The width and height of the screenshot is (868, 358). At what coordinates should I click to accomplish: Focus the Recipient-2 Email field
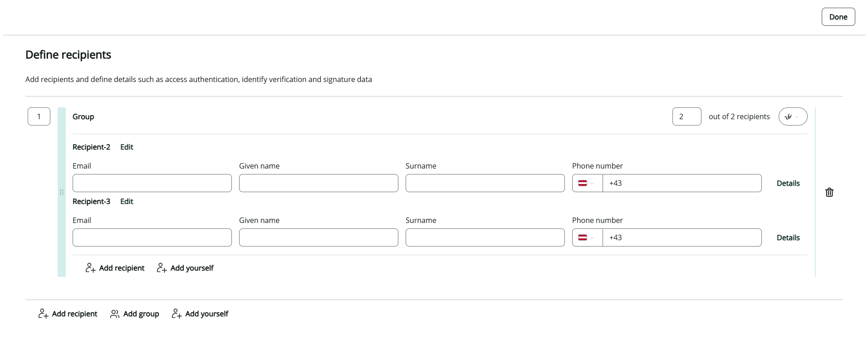pyautogui.click(x=152, y=183)
